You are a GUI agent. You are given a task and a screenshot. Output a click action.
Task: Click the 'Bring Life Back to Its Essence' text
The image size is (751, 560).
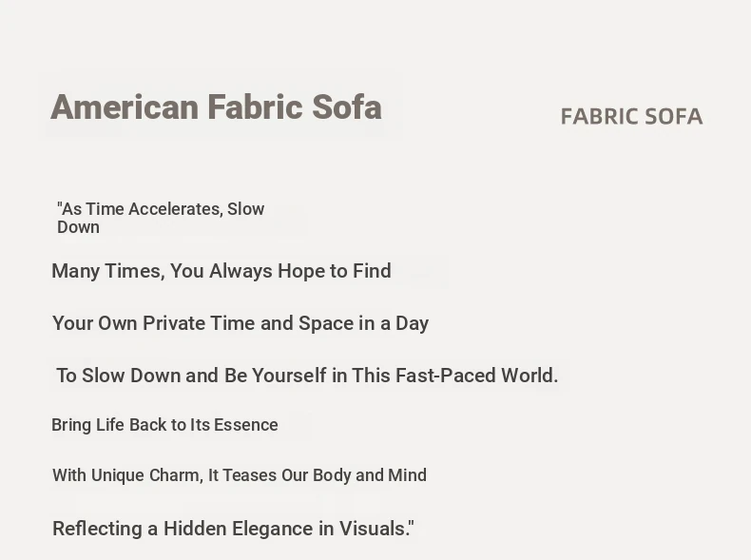click(x=164, y=425)
